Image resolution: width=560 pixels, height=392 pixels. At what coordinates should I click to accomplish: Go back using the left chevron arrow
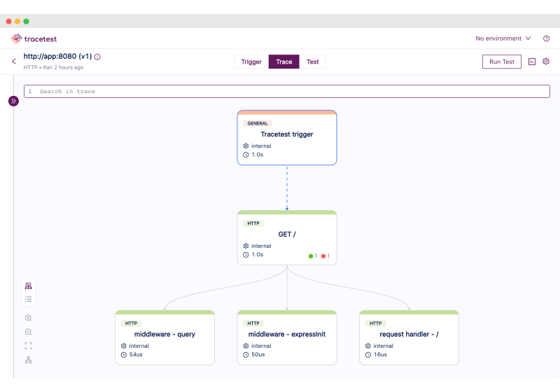[14, 62]
